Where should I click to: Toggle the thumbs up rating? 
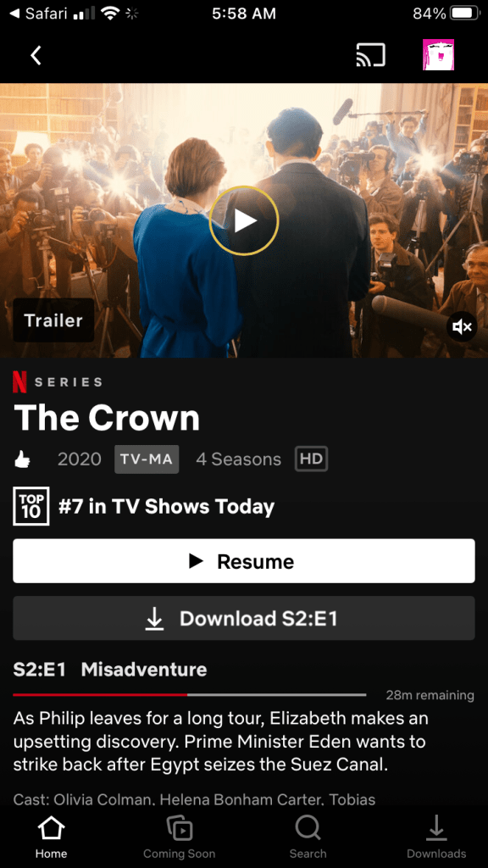[23, 459]
